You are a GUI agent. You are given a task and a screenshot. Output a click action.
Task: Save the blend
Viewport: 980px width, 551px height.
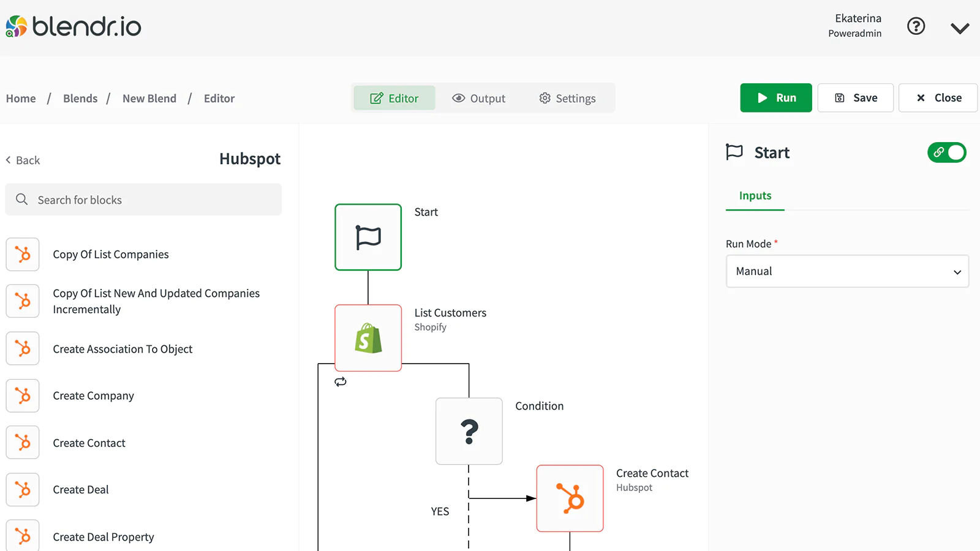click(856, 98)
